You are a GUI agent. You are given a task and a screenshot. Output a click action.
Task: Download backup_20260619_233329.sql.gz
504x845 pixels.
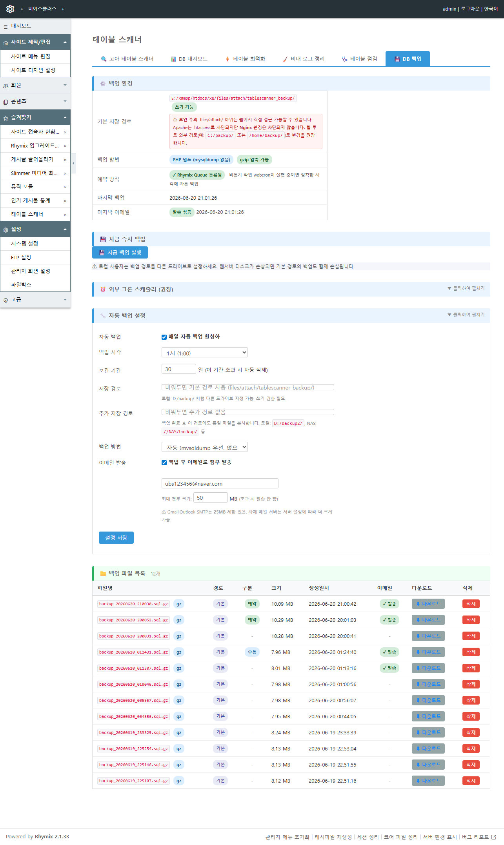[428, 732]
